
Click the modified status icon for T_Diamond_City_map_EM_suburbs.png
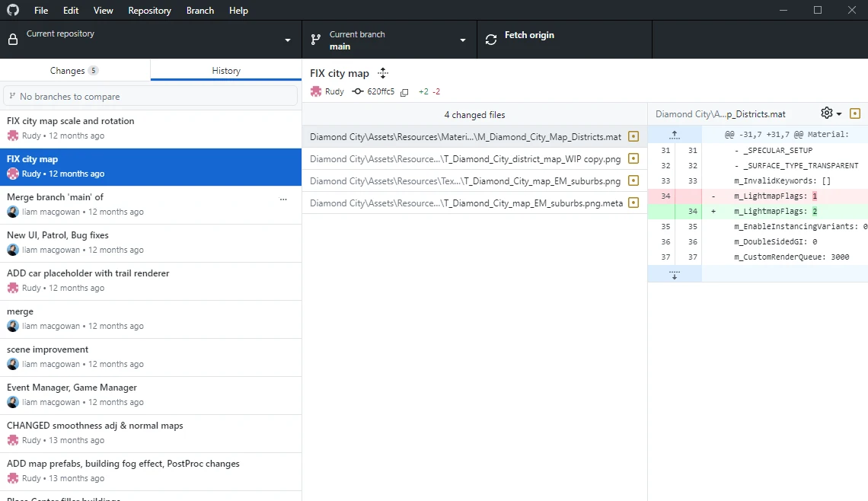633,182
